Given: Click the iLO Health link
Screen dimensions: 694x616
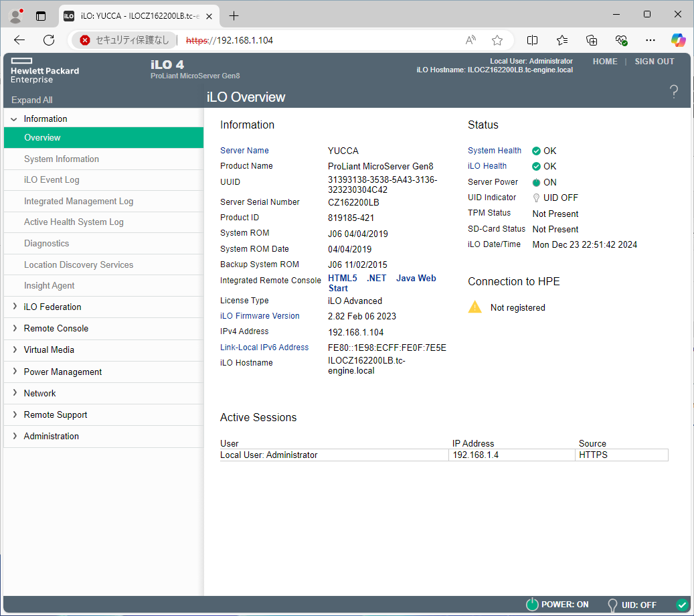Looking at the screenshot, I should [x=487, y=166].
